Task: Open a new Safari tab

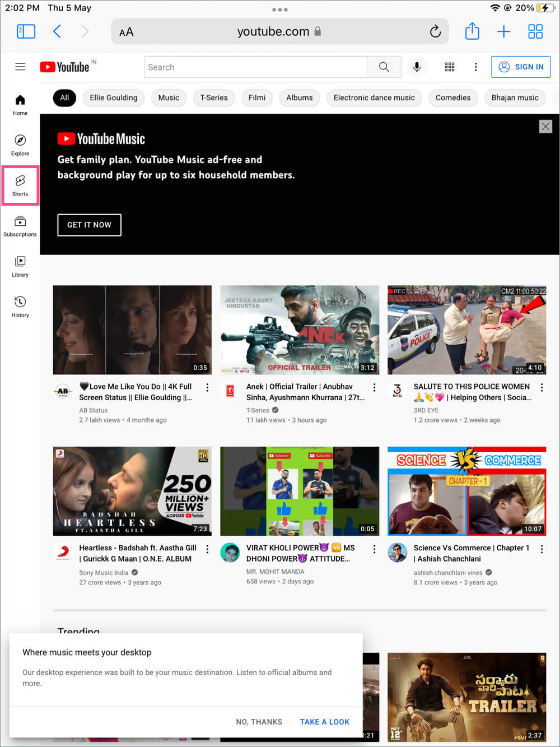Action: pyautogui.click(x=503, y=31)
